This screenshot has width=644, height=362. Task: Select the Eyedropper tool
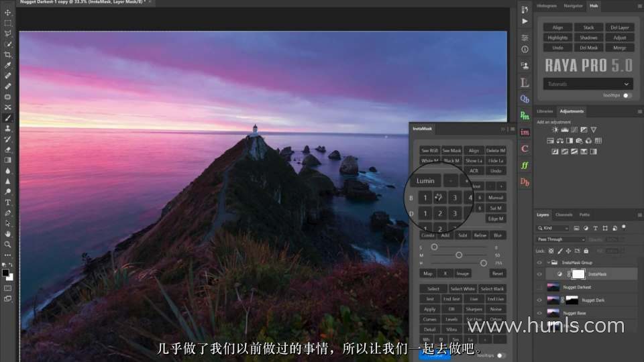click(8, 65)
